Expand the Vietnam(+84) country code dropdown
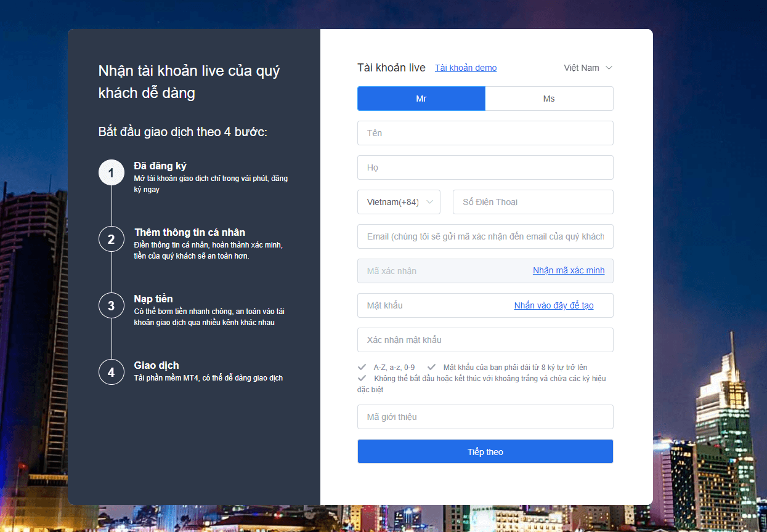The height and width of the screenshot is (532, 767). (399, 202)
